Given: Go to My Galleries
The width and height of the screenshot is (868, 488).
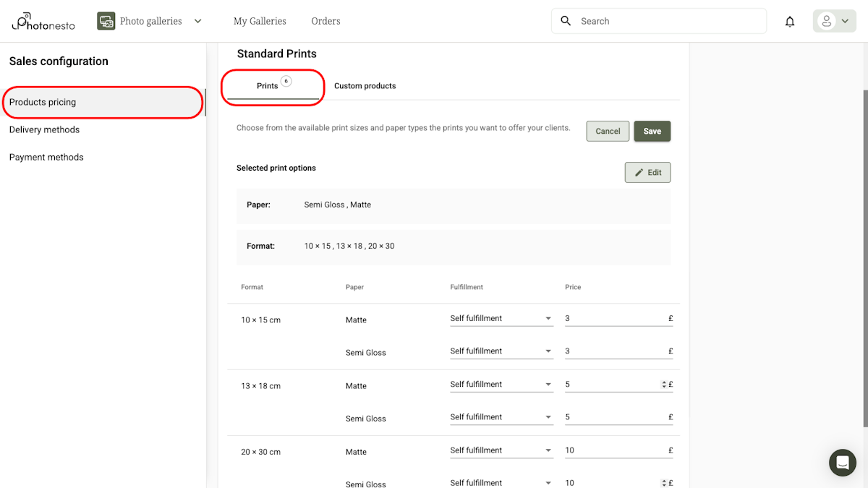Looking at the screenshot, I should tap(259, 21).
